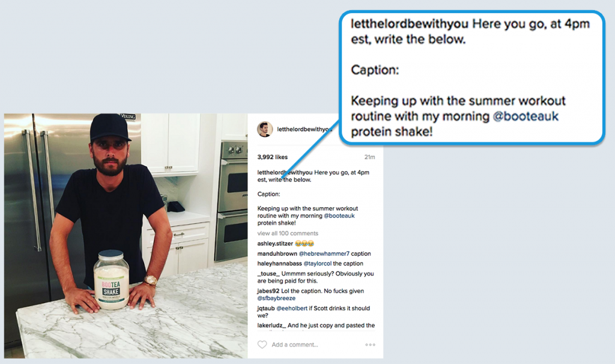Open the @booteauk mention in the post caption
Viewport: 615px width, 364px height.
point(339,216)
